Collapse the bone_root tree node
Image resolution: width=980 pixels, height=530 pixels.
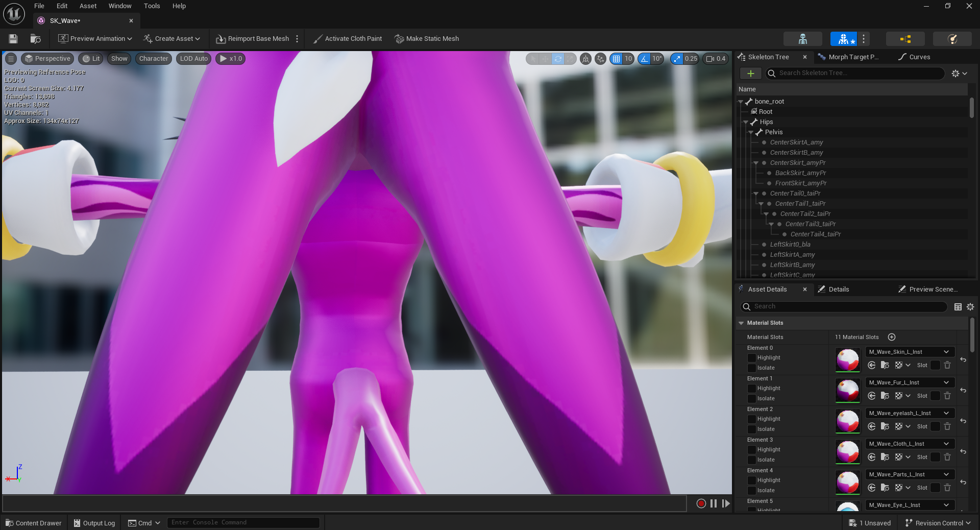[741, 102]
